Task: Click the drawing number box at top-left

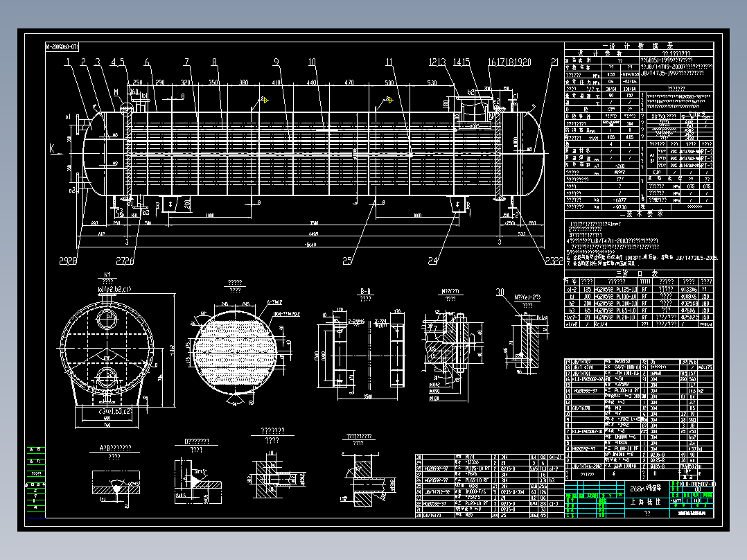Action: tap(62, 46)
